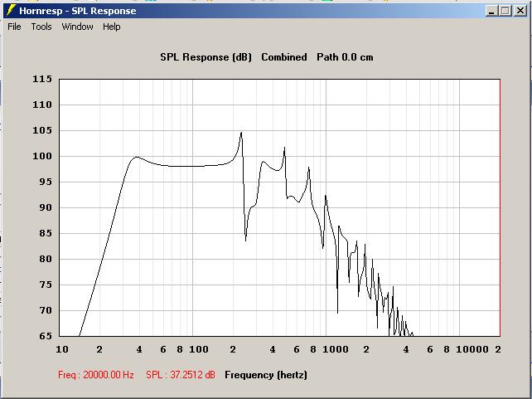The height and width of the screenshot is (399, 532).
Task: Click the 'Hornresp - SPL Response' title bar text
Action: pyautogui.click(x=78, y=11)
